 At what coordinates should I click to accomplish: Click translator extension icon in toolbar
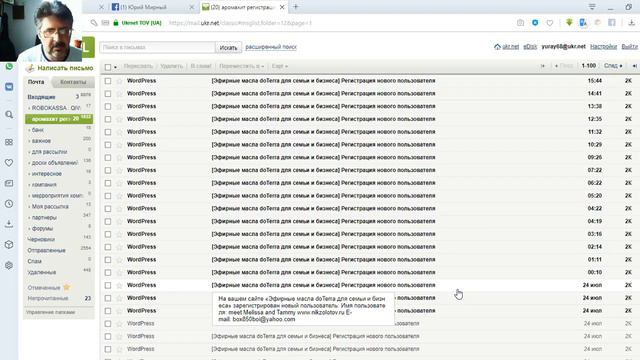click(x=583, y=23)
